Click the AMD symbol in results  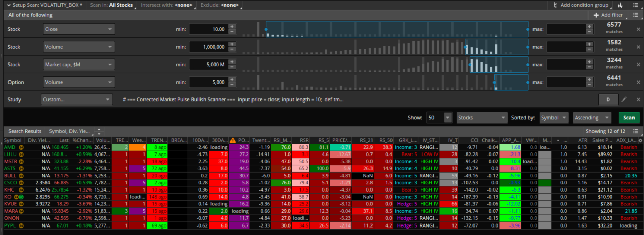10,147
